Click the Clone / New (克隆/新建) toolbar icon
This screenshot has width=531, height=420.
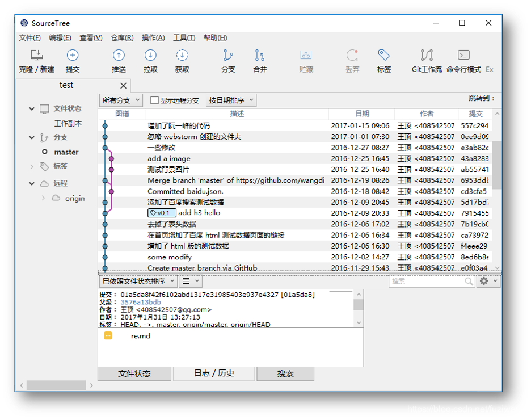[x=36, y=55]
